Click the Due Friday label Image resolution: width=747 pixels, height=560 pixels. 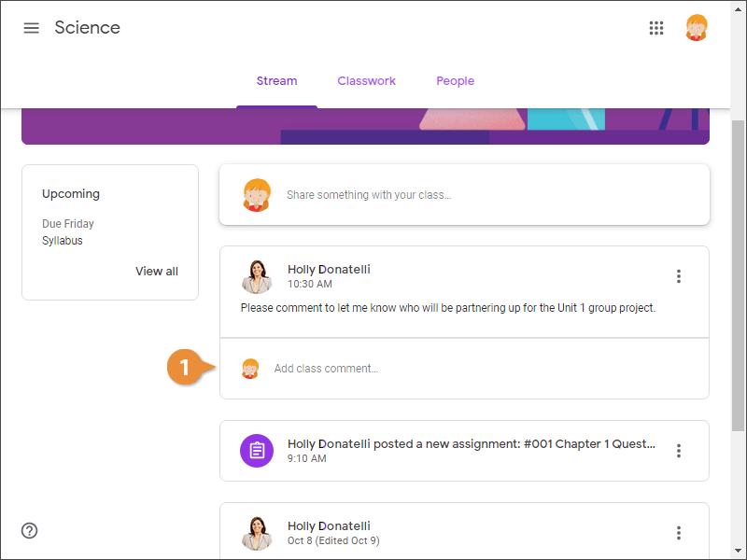click(68, 224)
